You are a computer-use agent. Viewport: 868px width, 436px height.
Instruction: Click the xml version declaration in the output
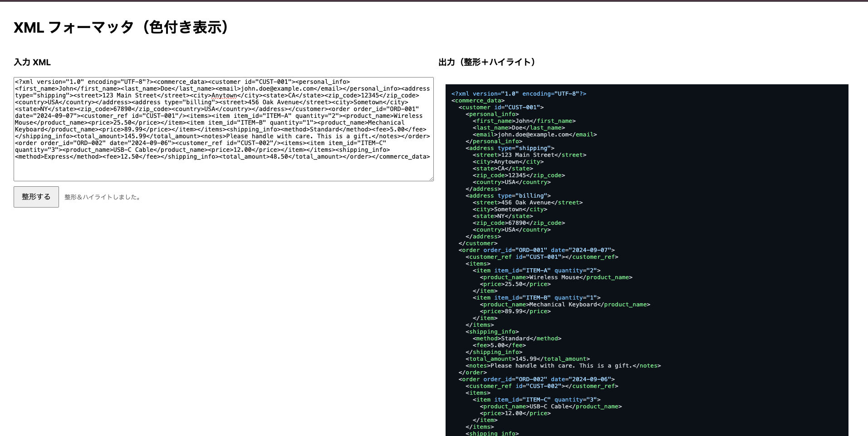coord(519,93)
